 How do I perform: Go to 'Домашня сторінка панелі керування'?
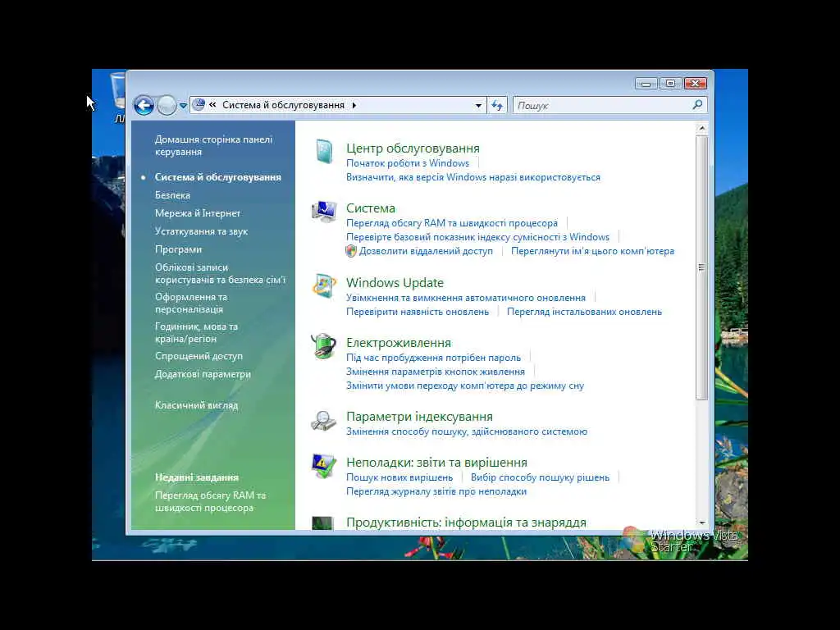[x=213, y=146]
